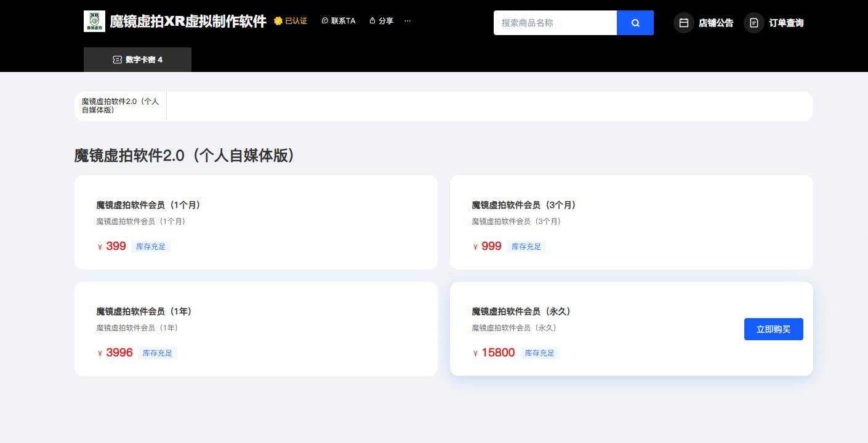The width and height of the screenshot is (868, 443).
Task: Open 魔镜虚拍软件会员（1年）product
Action: pyautogui.click(x=255, y=329)
